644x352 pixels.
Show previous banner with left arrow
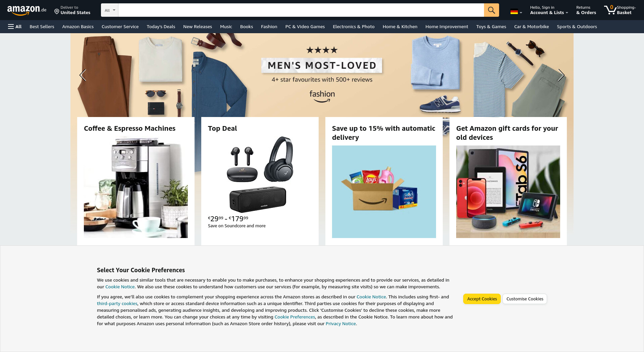point(83,75)
